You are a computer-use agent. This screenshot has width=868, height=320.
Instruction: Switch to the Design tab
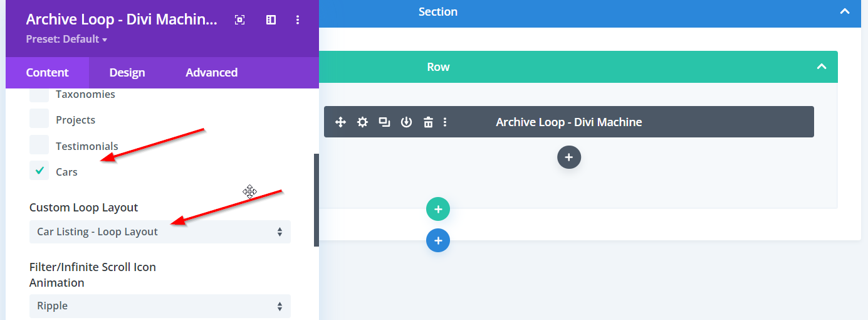point(127,73)
